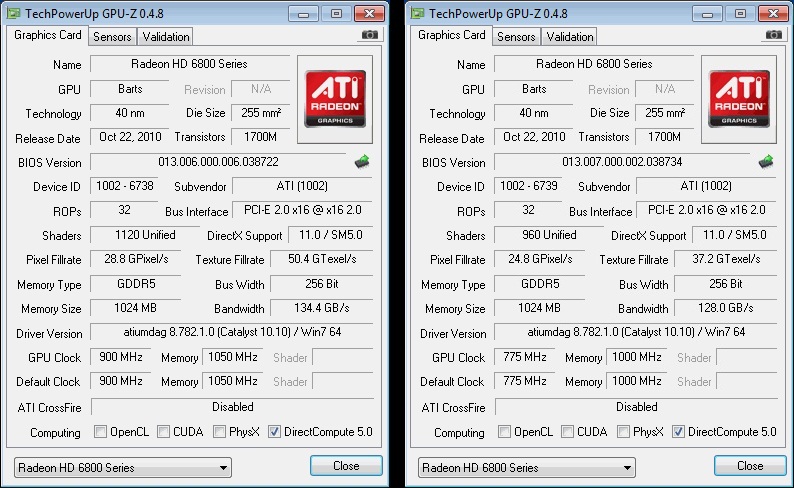Screen dimensions: 794x488
Task: Click the GPU-Z title bar icon in right window
Action: [x=418, y=14]
